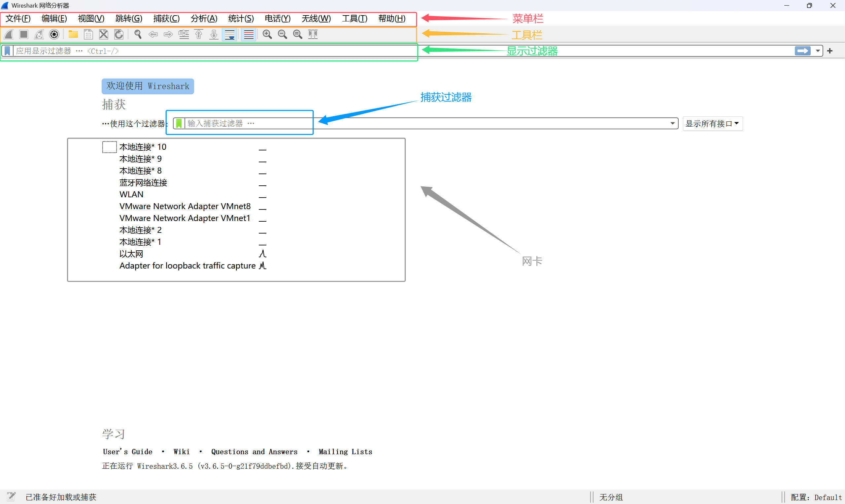Click the green capture filter bookmark icon
This screenshot has height=504, width=845.
point(179,123)
